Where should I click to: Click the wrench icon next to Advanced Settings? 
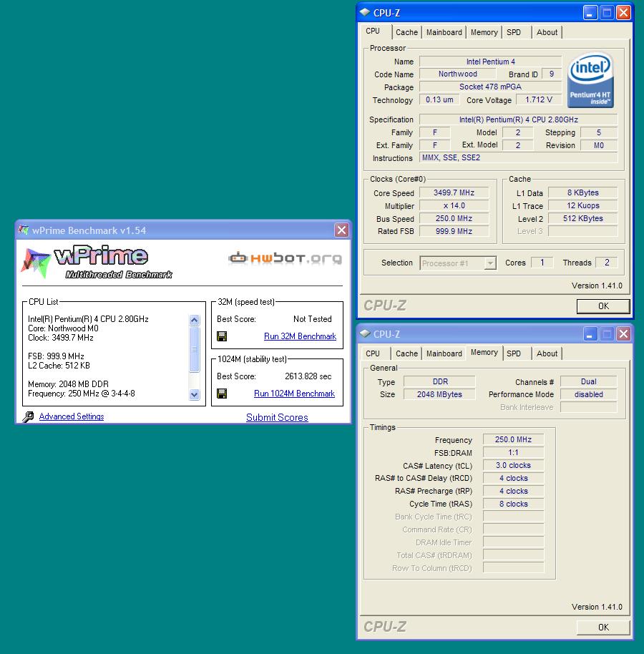(x=29, y=416)
